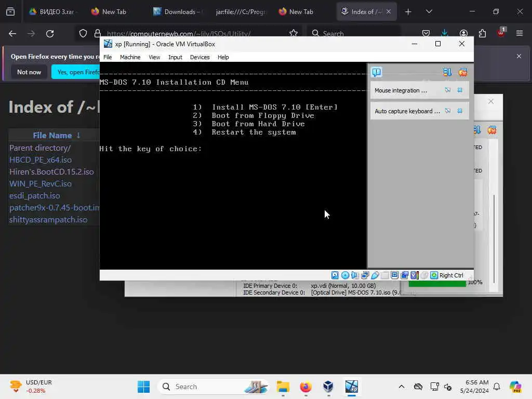The image size is (532, 399).
Task: Open the WIN_PE_RevC.iso link
Action: tap(41, 183)
